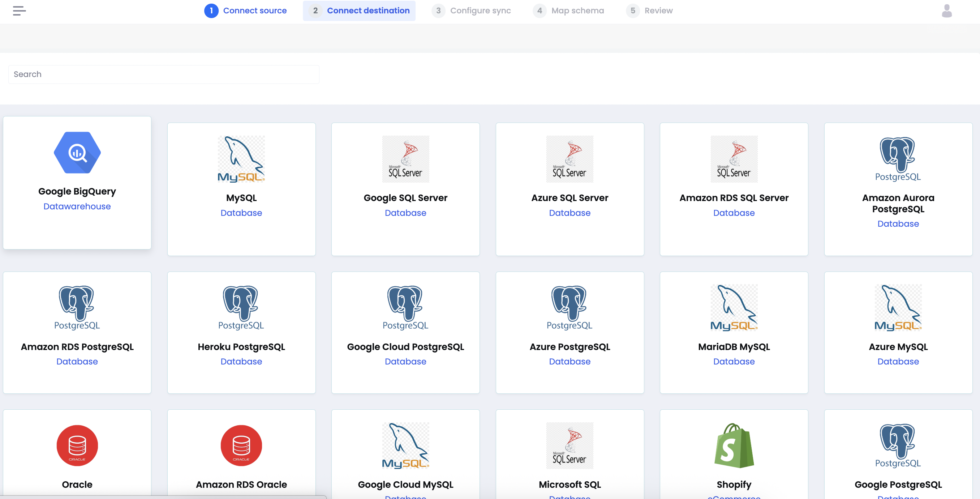Click the elephant logo on Amazon RDS PostgreSQL card

point(77,308)
